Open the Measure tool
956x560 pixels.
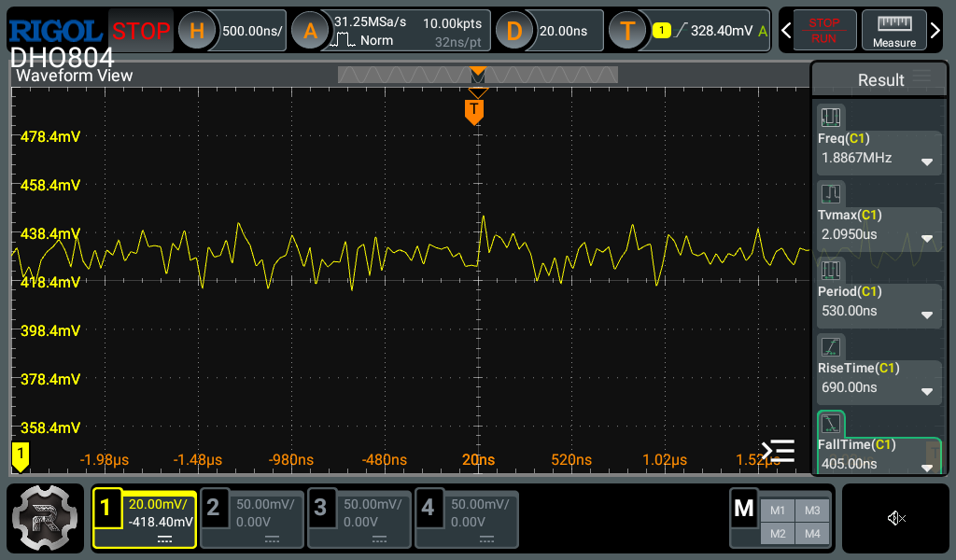[x=893, y=31]
